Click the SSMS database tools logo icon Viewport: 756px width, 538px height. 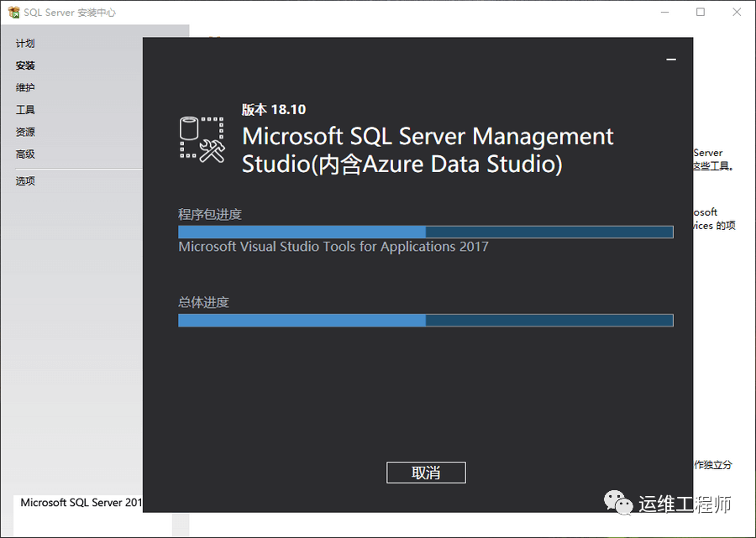click(x=202, y=139)
